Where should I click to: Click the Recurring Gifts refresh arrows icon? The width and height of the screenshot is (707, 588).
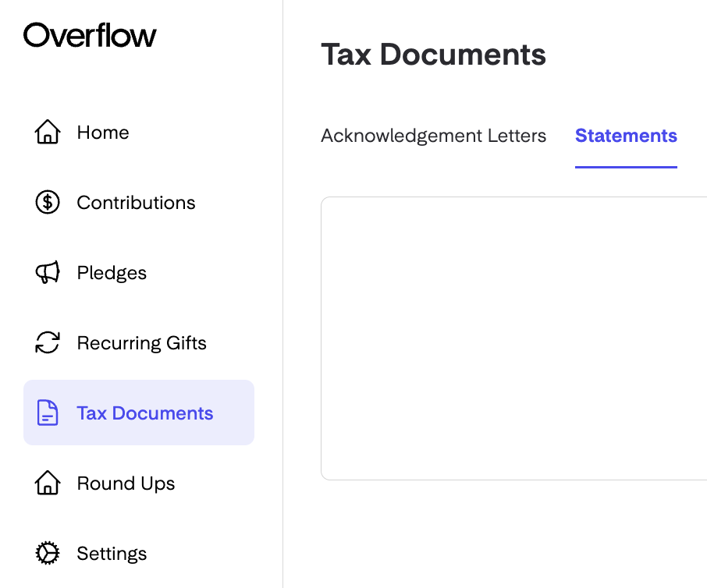click(48, 342)
